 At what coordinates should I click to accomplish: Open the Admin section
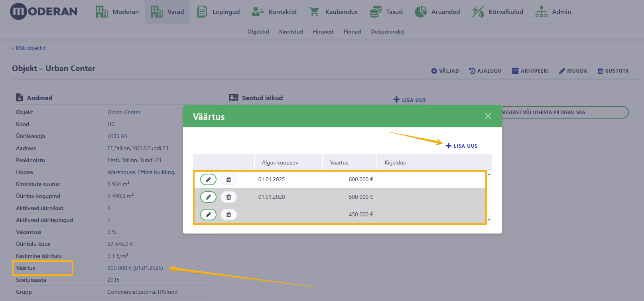pos(553,12)
